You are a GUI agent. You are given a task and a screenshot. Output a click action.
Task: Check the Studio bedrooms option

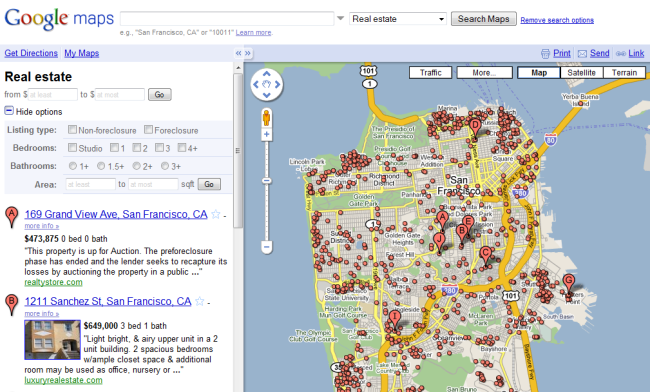[x=72, y=148]
